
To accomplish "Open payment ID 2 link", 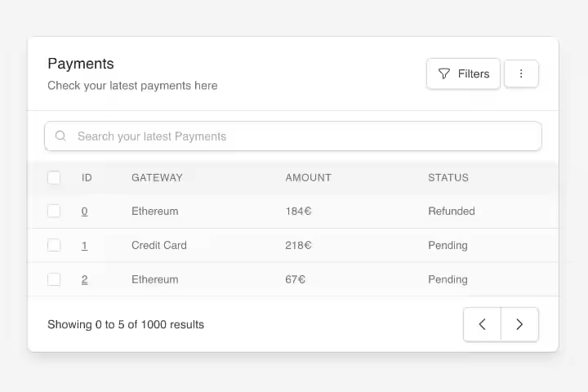I will [x=84, y=279].
